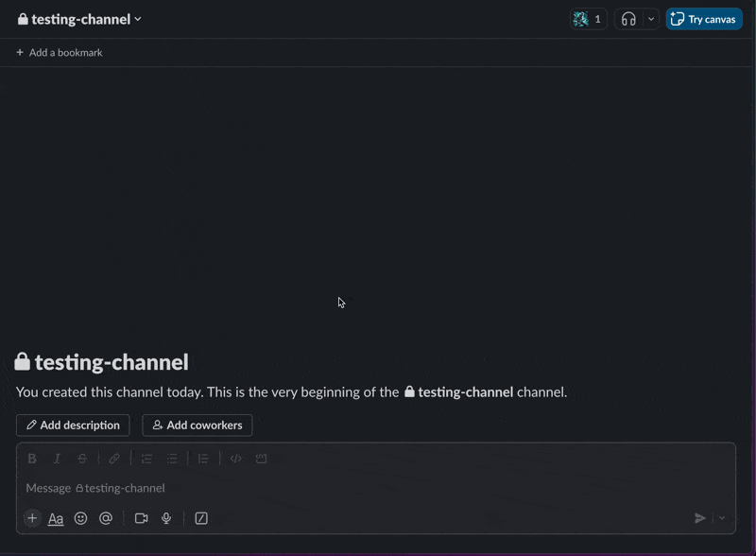Record an audio clip with microphone
Image resolution: width=756 pixels, height=556 pixels.
click(x=166, y=518)
